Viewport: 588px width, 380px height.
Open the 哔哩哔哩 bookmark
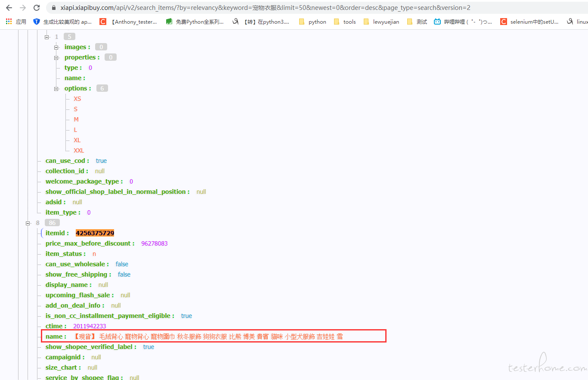point(463,22)
